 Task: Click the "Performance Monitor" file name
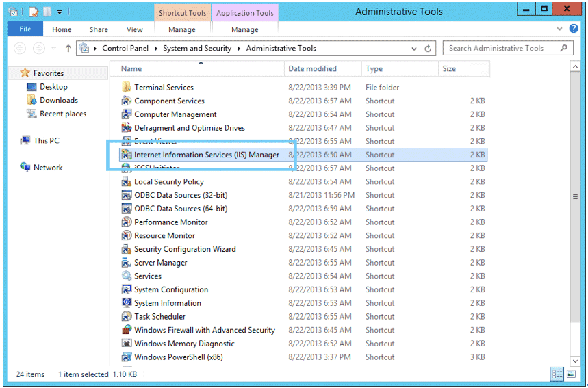[171, 222]
